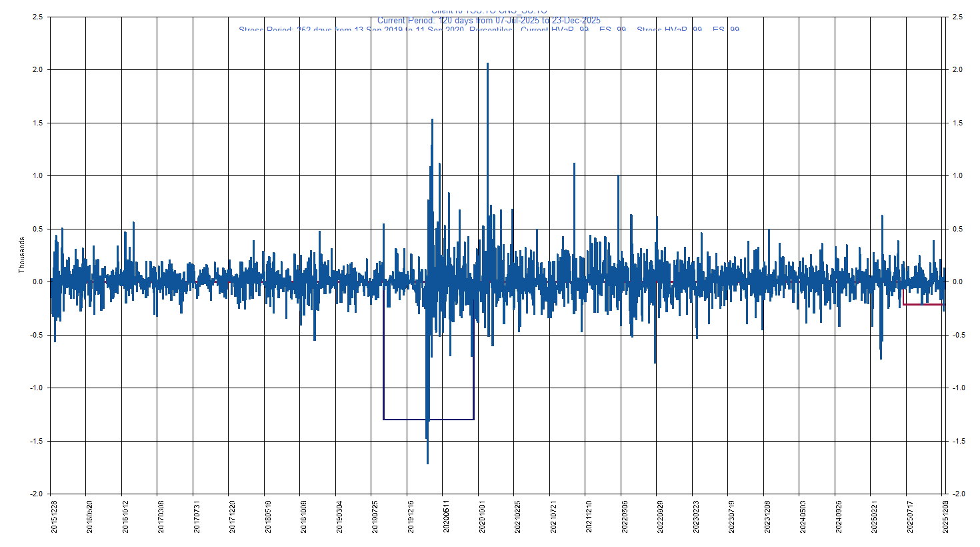Click the 20170731 date axis label
Screen dimensions: 980x547
(x=197, y=518)
